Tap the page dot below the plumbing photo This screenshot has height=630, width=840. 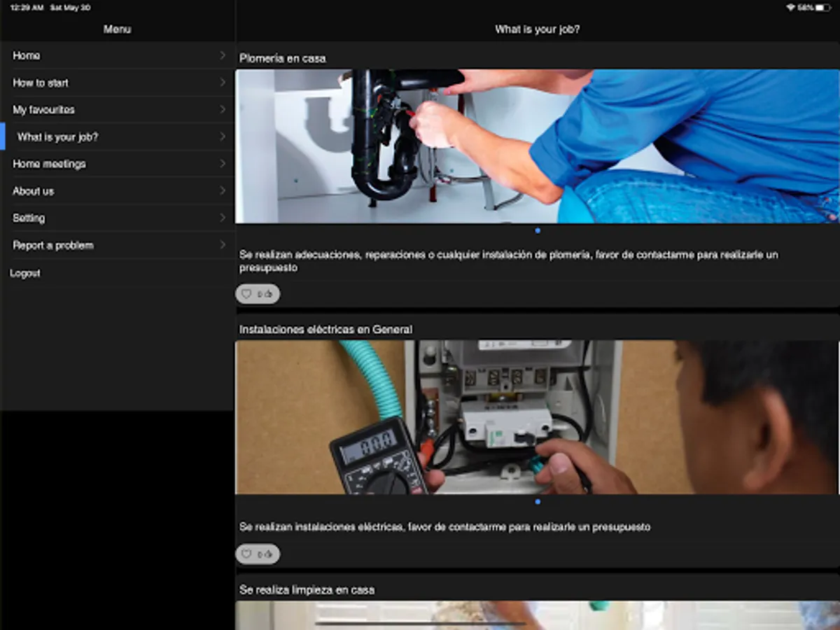[x=538, y=230]
